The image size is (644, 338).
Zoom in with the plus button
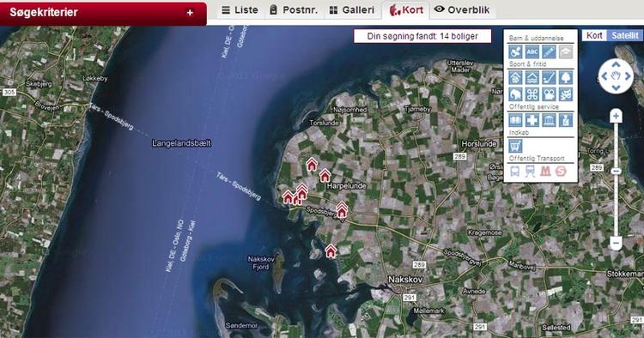tap(616, 117)
